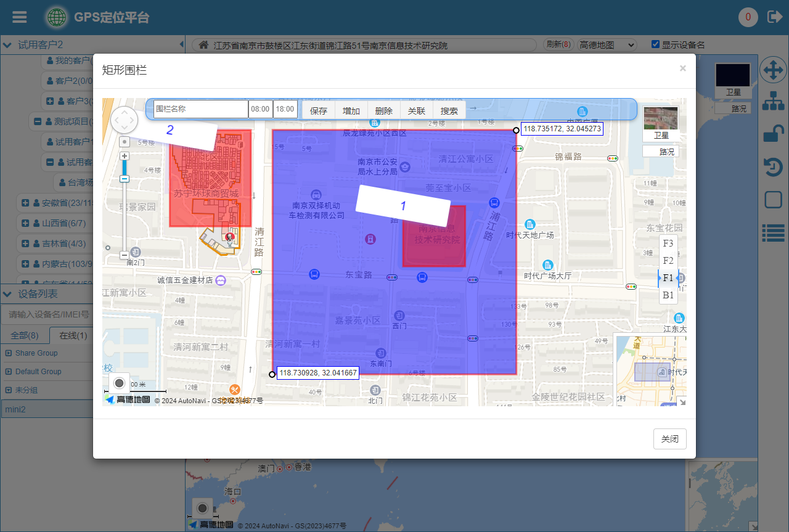Image resolution: width=789 pixels, height=532 pixels.
Task: Open the notification counter badge showing 0
Action: coord(748,17)
